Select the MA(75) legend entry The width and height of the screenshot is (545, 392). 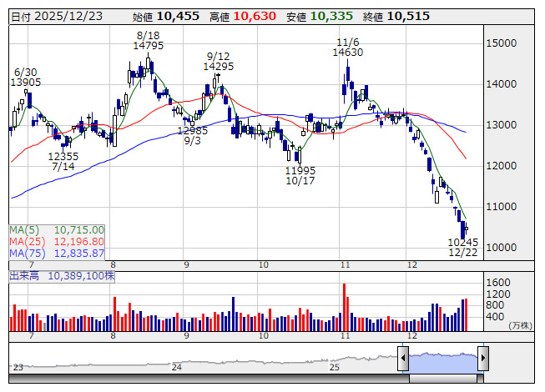(57, 253)
